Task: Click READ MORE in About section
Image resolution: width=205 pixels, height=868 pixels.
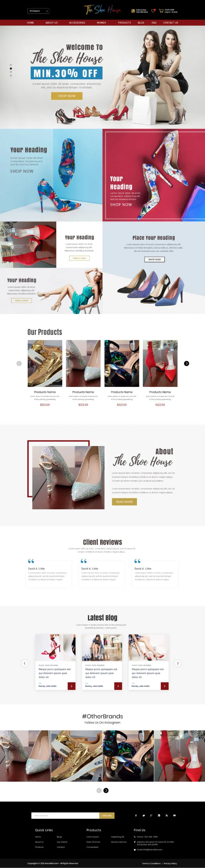Action: 124,502
